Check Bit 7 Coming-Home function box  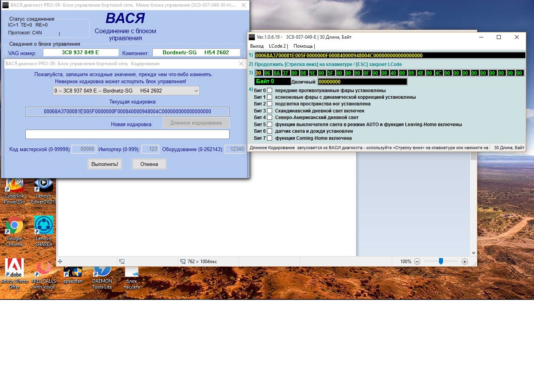coord(269,138)
